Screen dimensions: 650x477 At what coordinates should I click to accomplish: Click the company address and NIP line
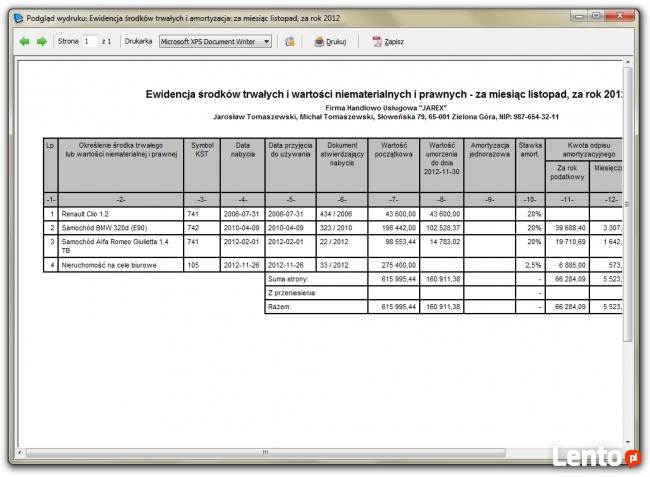click(386, 117)
